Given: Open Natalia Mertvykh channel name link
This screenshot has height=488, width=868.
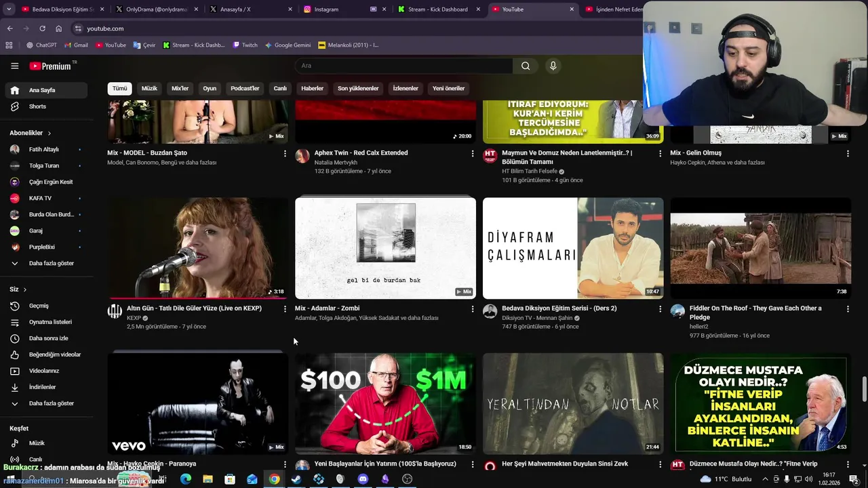Looking at the screenshot, I should pyautogui.click(x=336, y=163).
